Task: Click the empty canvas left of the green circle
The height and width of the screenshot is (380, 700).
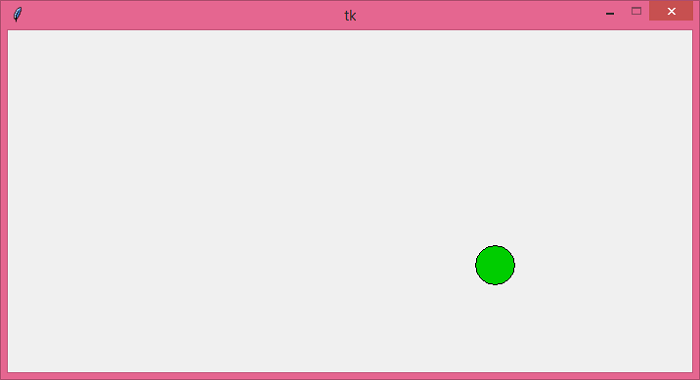Action: pyautogui.click(x=241, y=265)
